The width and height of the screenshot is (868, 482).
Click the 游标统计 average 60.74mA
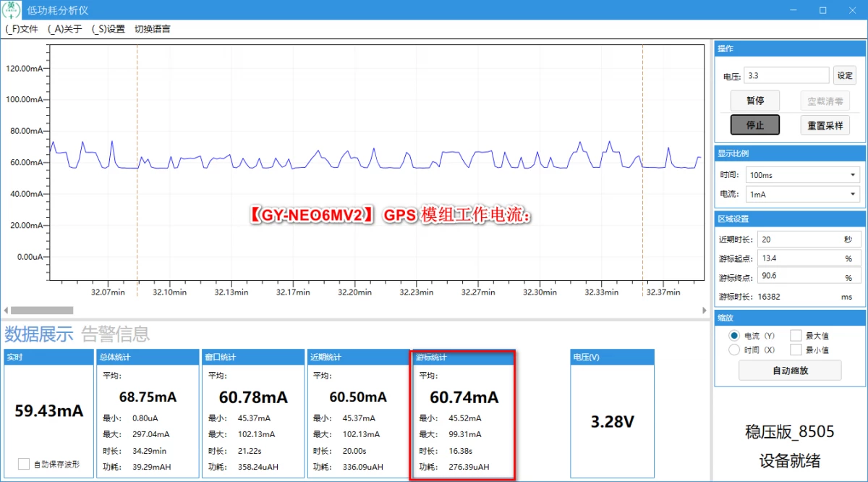464,397
